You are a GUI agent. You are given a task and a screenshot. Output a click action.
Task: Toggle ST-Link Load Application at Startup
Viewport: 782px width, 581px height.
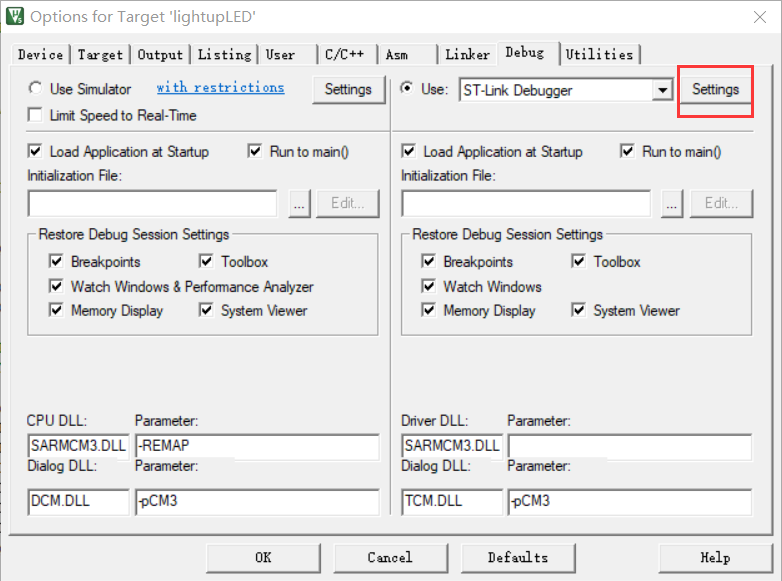pos(408,151)
